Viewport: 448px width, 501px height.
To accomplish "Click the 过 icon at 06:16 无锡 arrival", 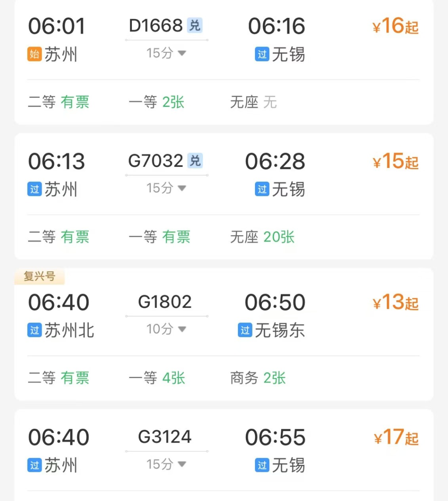I will 262,54.
